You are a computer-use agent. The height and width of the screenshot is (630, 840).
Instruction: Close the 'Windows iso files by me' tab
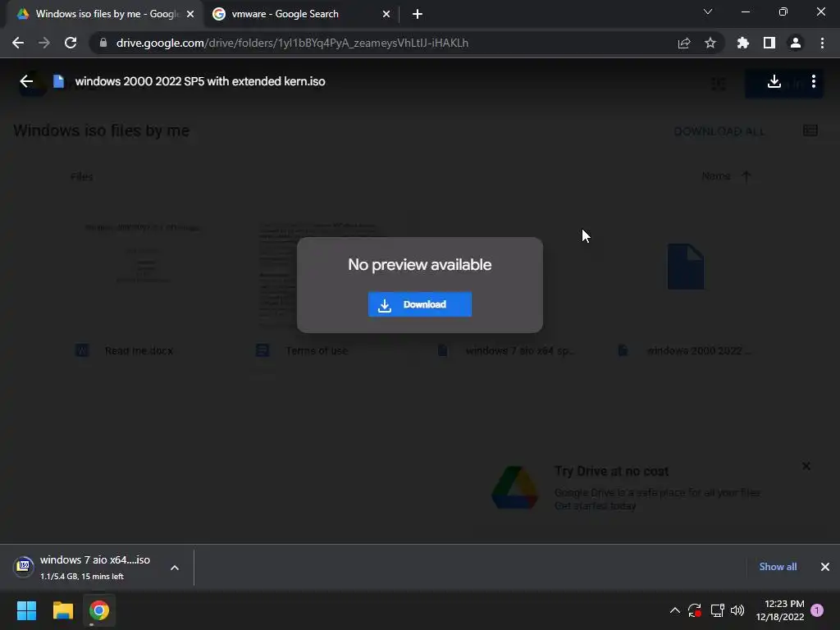(190, 14)
